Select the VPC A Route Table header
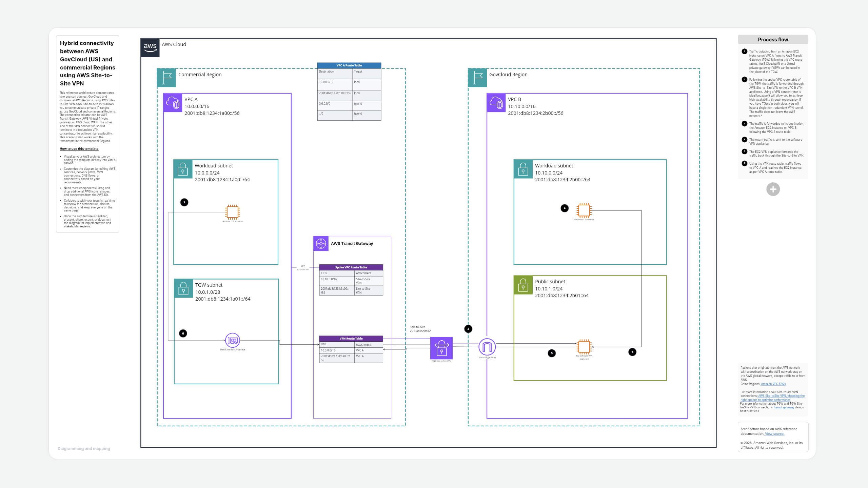 [349, 65]
